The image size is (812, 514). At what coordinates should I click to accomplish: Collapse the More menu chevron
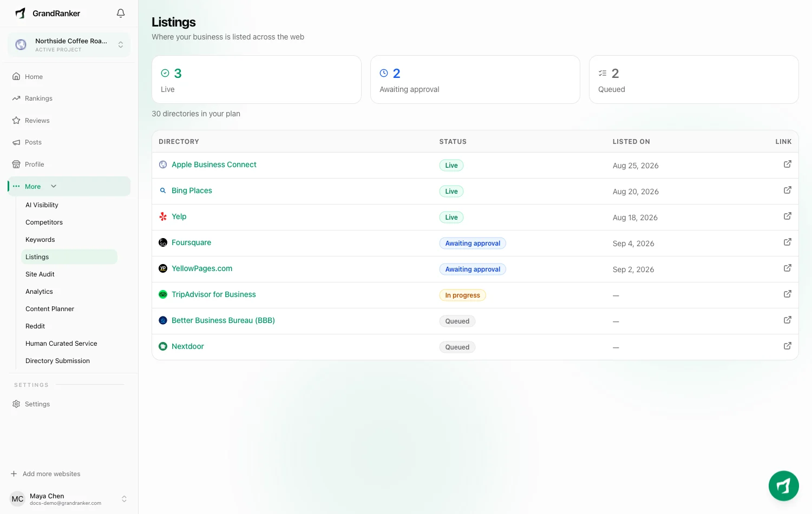tap(54, 186)
